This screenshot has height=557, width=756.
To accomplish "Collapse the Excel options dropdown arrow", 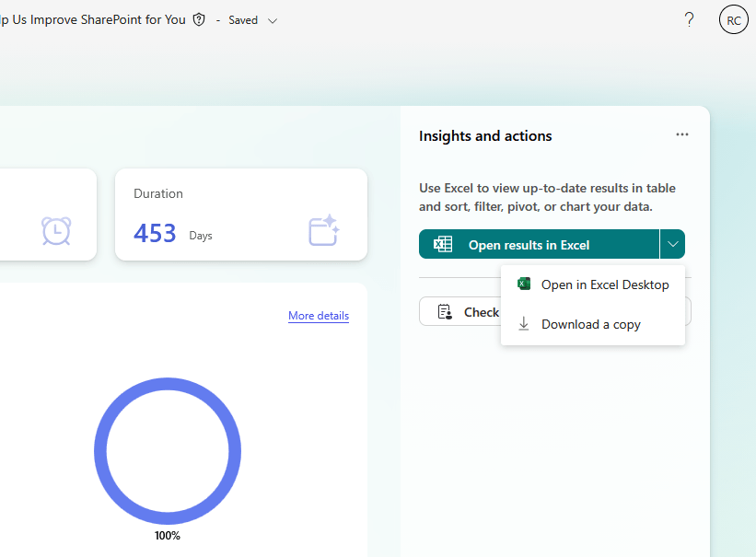I will tap(672, 245).
